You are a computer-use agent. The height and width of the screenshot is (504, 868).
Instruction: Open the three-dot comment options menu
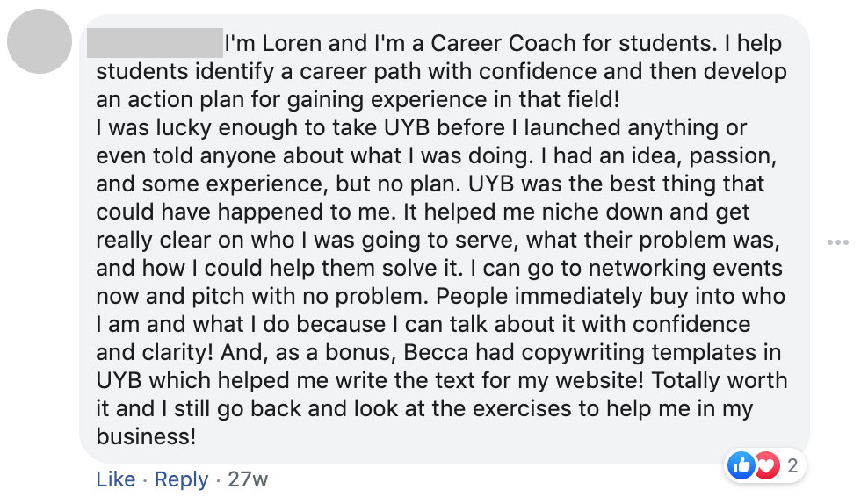837,242
